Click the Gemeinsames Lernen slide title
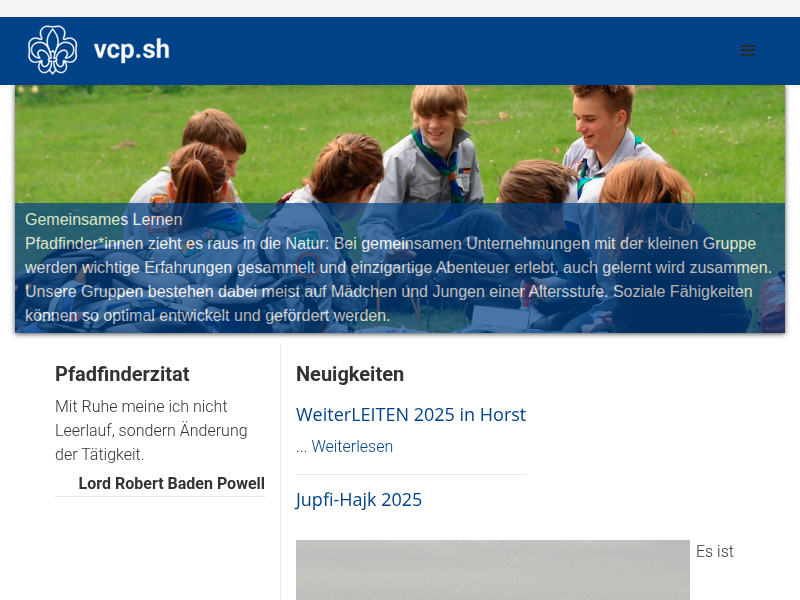This screenshot has width=800, height=600. (x=104, y=219)
